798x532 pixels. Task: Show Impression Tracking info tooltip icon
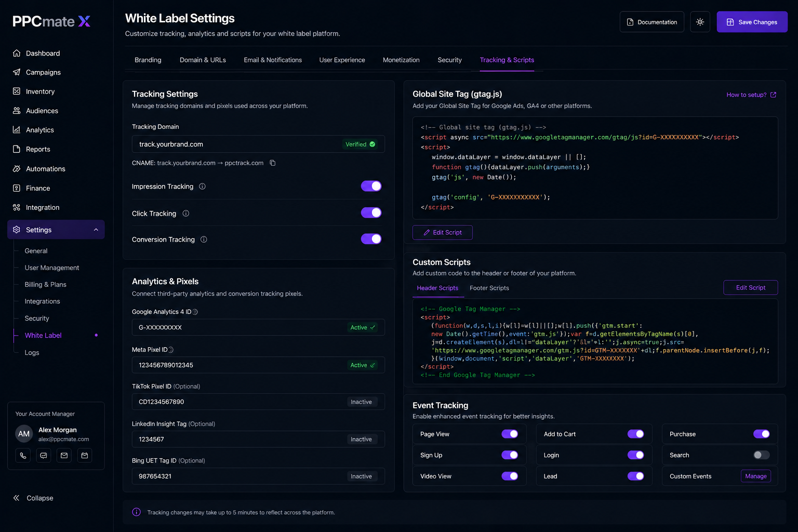click(203, 187)
